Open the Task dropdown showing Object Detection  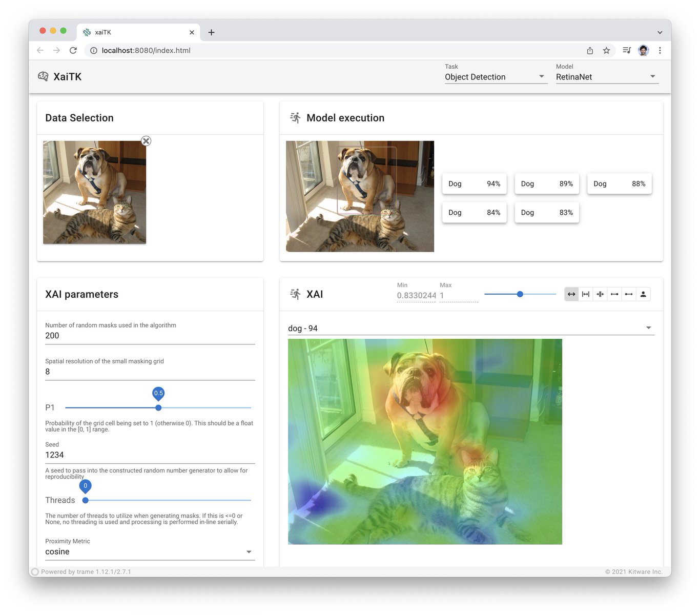tap(495, 77)
